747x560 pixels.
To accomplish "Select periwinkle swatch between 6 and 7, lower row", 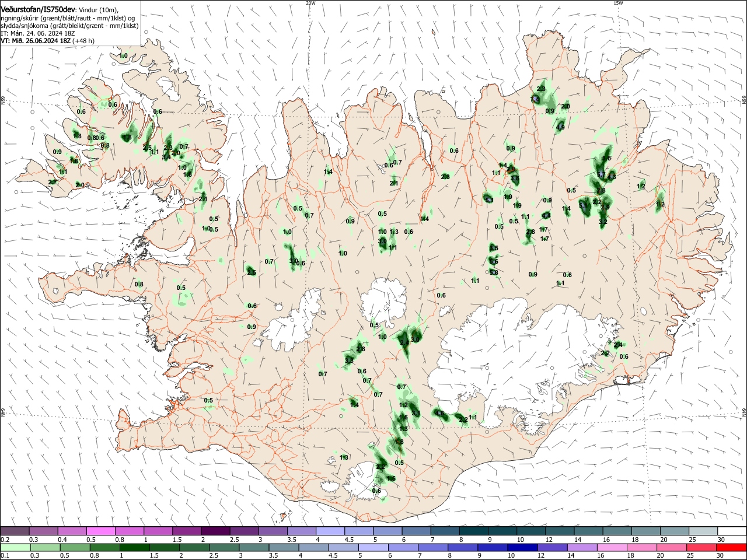I will click(x=403, y=547).
